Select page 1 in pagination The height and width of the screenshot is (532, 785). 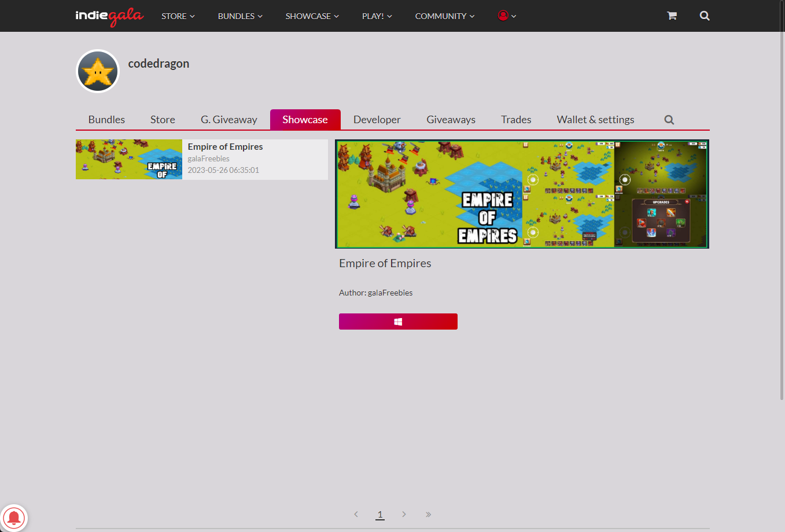[380, 514]
